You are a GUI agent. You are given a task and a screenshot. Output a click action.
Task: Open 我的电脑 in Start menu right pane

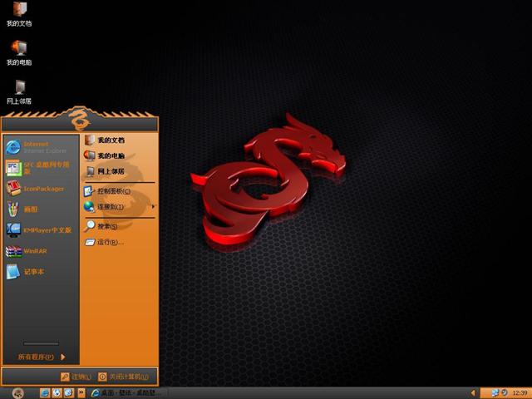pyautogui.click(x=120, y=155)
